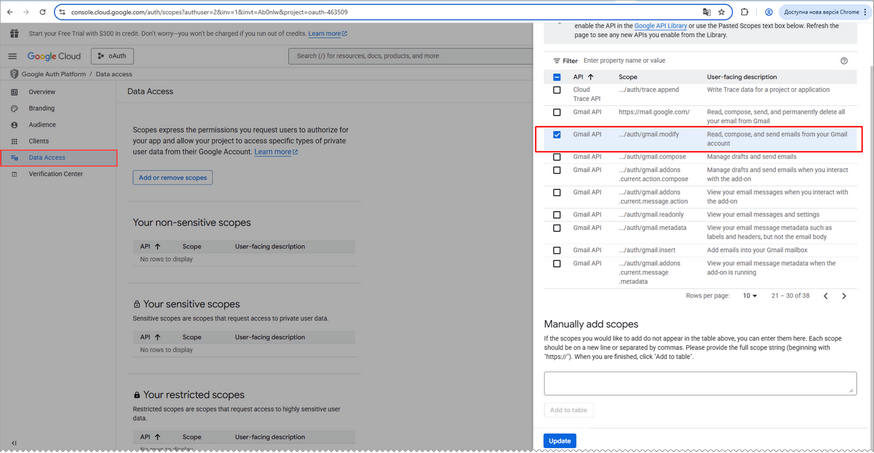Click the Update button
This screenshot has height=453, width=874.
point(560,441)
